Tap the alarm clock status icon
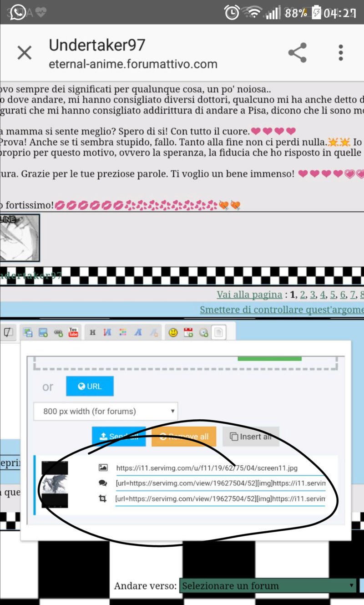This screenshot has height=605, width=364. click(232, 13)
